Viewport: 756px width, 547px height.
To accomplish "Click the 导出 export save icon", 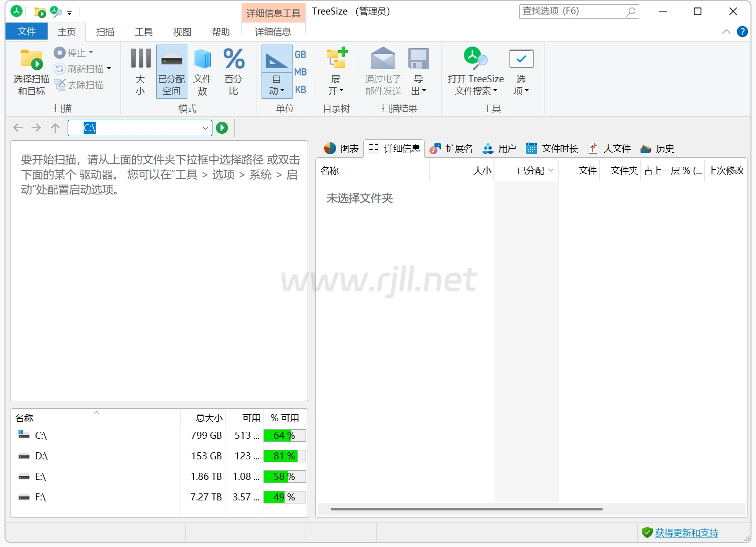I will pos(418,60).
